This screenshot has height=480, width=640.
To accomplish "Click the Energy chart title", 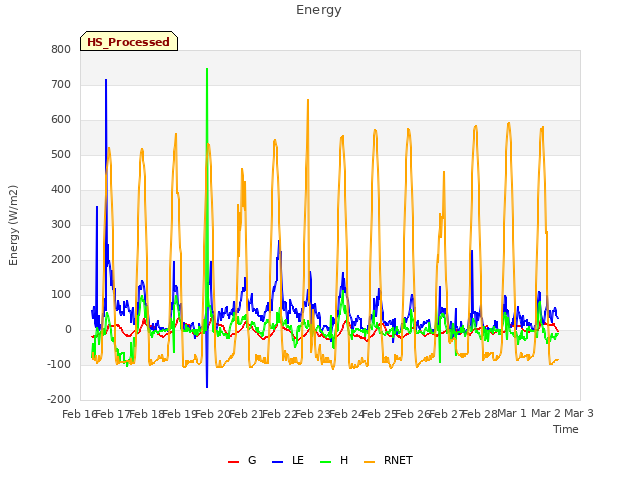I will point(318,10).
